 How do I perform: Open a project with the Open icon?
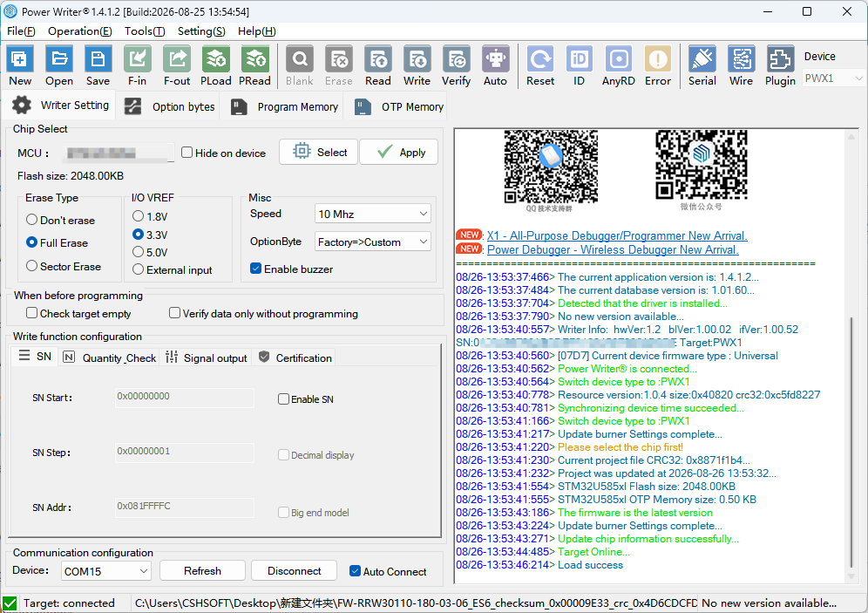tap(59, 65)
